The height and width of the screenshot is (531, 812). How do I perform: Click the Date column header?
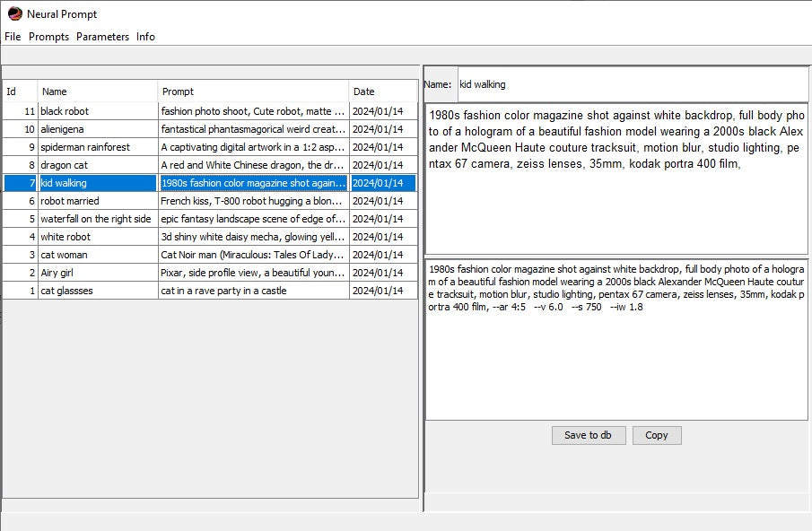(x=382, y=91)
